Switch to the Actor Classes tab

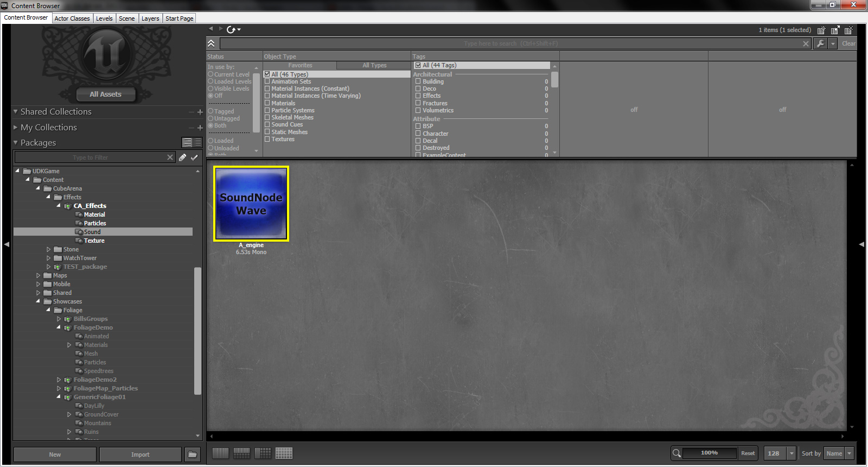[72, 18]
